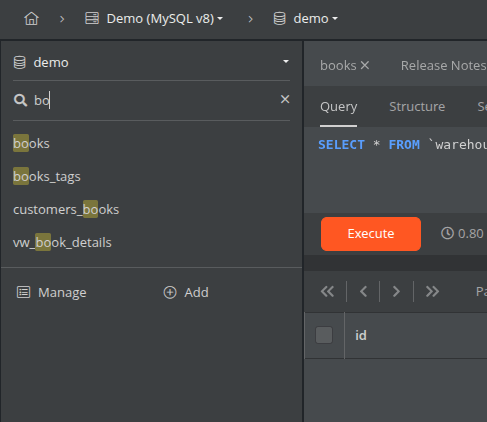Viewport: 487px width, 422px height.
Task: Switch to the books tab
Action: point(338,65)
